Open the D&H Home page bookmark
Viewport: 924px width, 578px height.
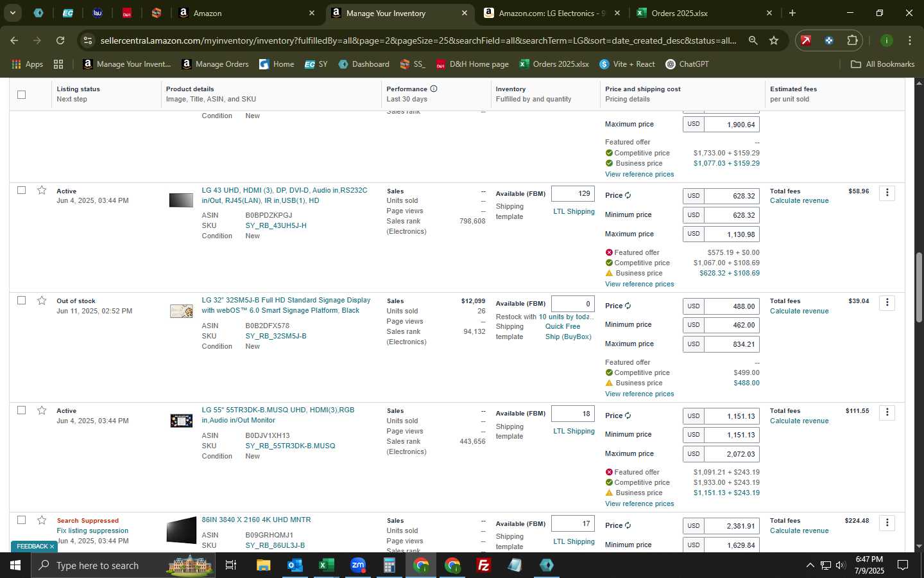coord(472,64)
